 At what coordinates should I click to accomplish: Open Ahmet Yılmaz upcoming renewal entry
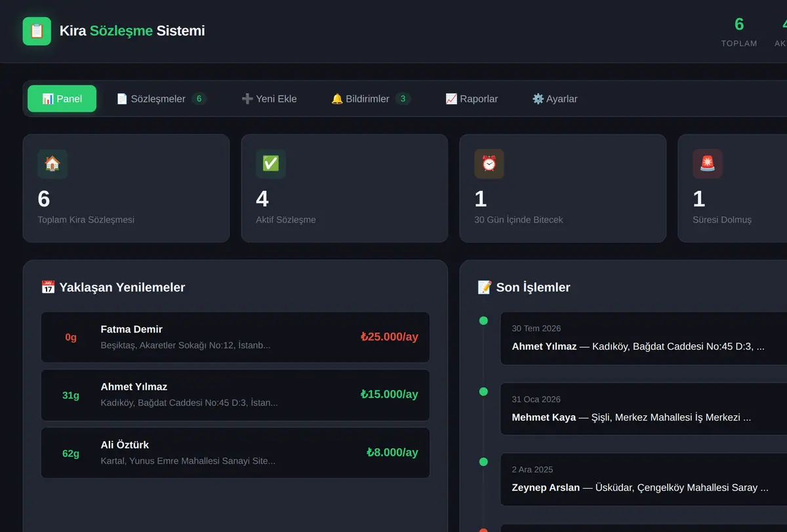235,395
